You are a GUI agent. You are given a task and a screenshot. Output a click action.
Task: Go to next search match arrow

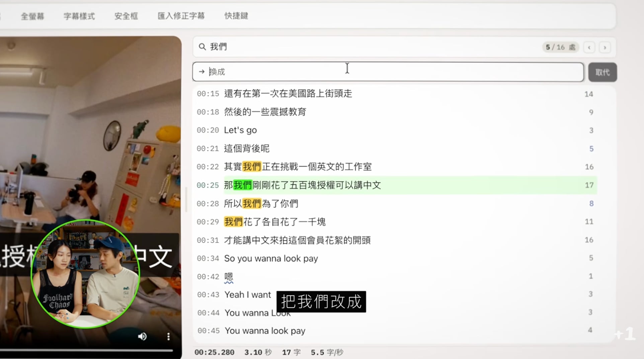605,48
